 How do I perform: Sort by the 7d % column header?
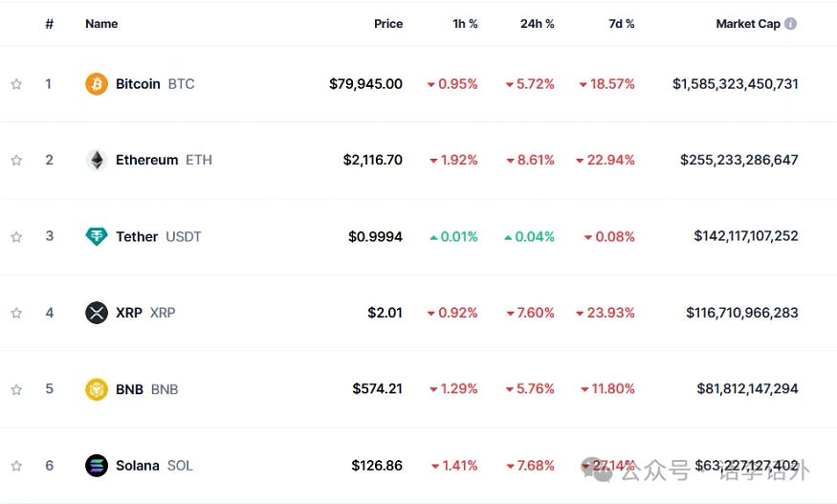pyautogui.click(x=621, y=24)
